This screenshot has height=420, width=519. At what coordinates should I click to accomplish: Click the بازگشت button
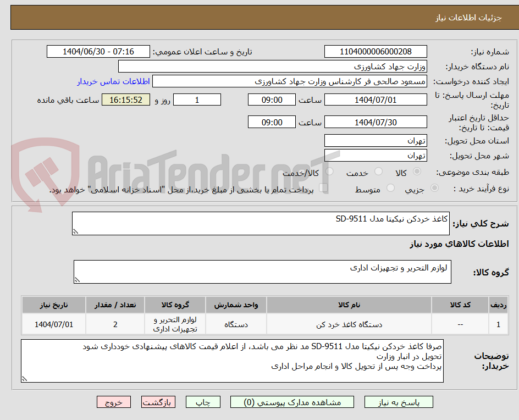click(x=158, y=402)
